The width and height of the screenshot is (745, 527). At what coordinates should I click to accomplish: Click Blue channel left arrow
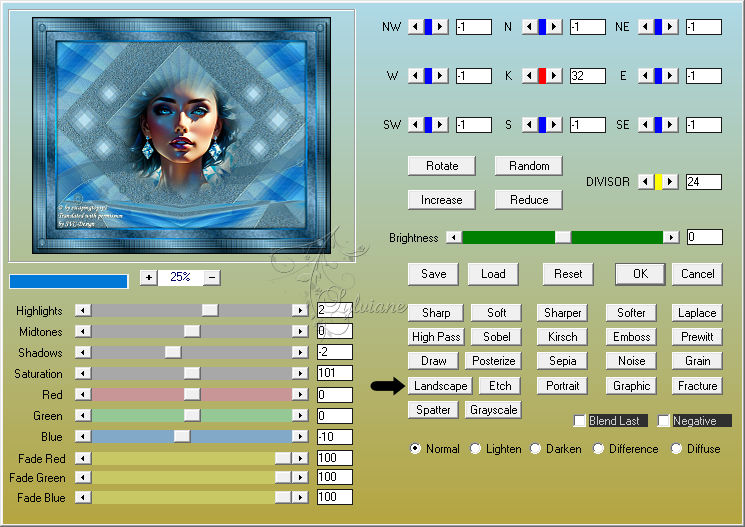click(83, 436)
